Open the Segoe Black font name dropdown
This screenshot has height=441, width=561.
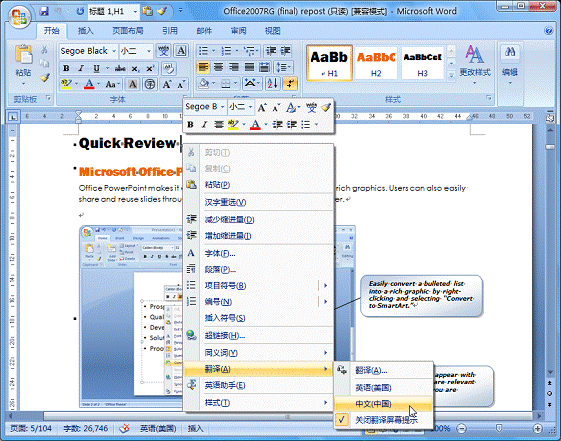pyautogui.click(x=114, y=51)
